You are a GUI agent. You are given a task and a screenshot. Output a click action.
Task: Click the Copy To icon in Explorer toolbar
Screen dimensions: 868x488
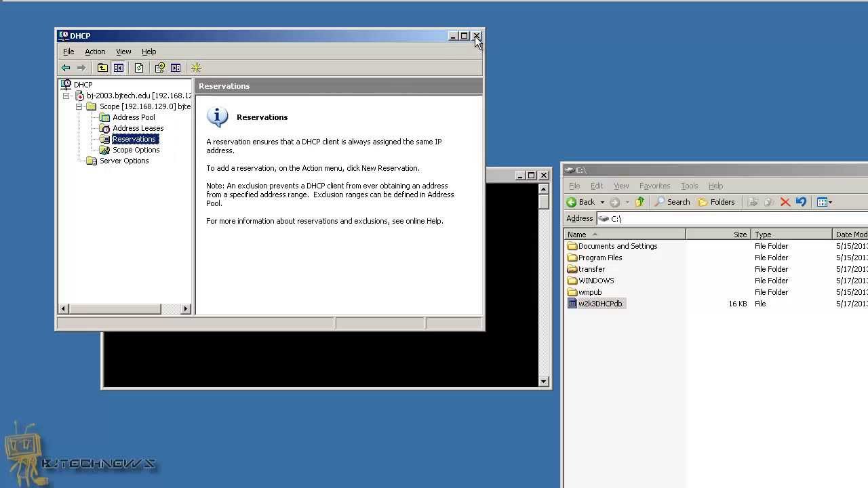pyautogui.click(x=769, y=202)
